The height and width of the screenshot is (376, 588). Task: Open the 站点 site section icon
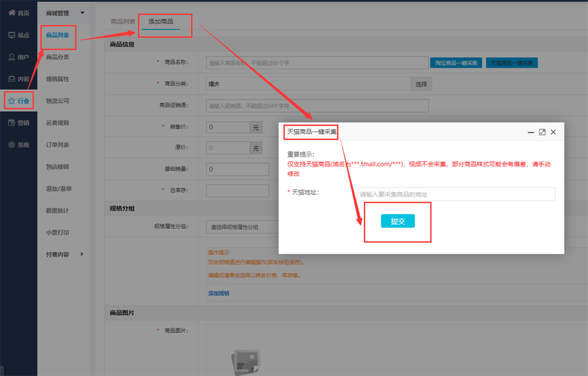tap(12, 35)
